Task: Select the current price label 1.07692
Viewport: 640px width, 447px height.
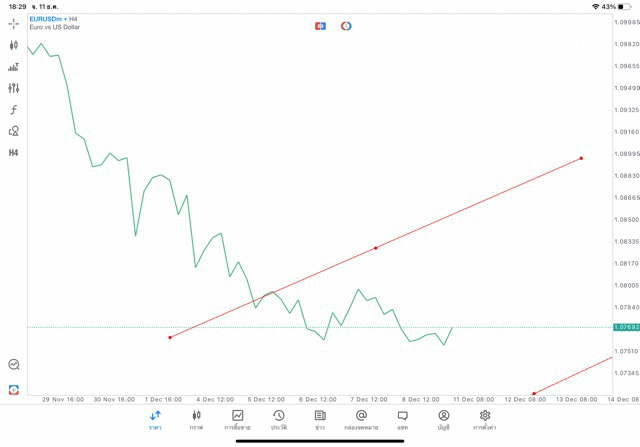Action: 627,327
